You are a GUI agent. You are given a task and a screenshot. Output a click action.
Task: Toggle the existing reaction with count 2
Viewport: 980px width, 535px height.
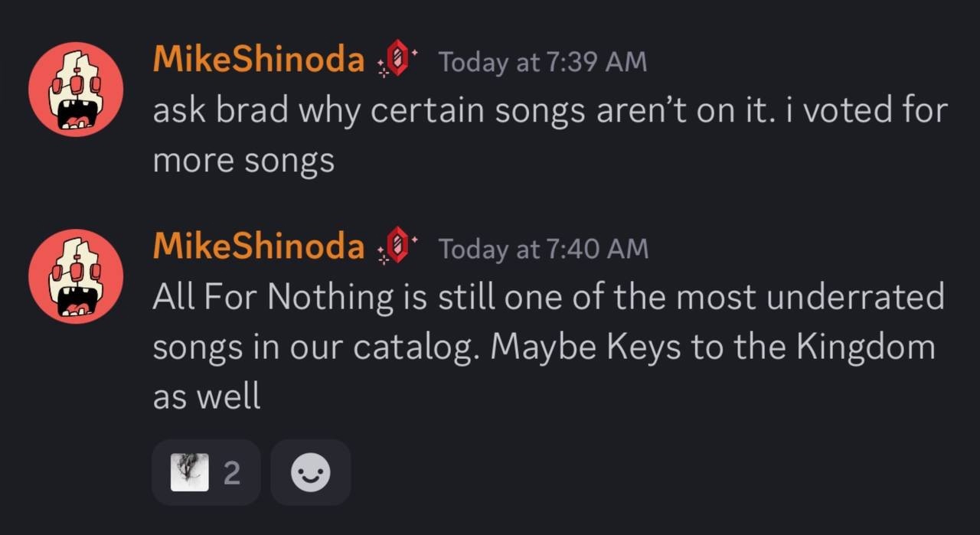[x=206, y=472]
